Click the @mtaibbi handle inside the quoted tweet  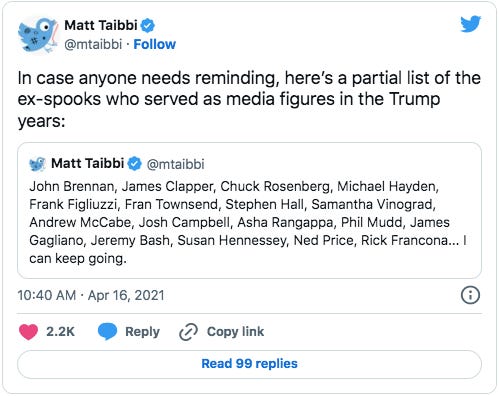pyautogui.click(x=175, y=164)
